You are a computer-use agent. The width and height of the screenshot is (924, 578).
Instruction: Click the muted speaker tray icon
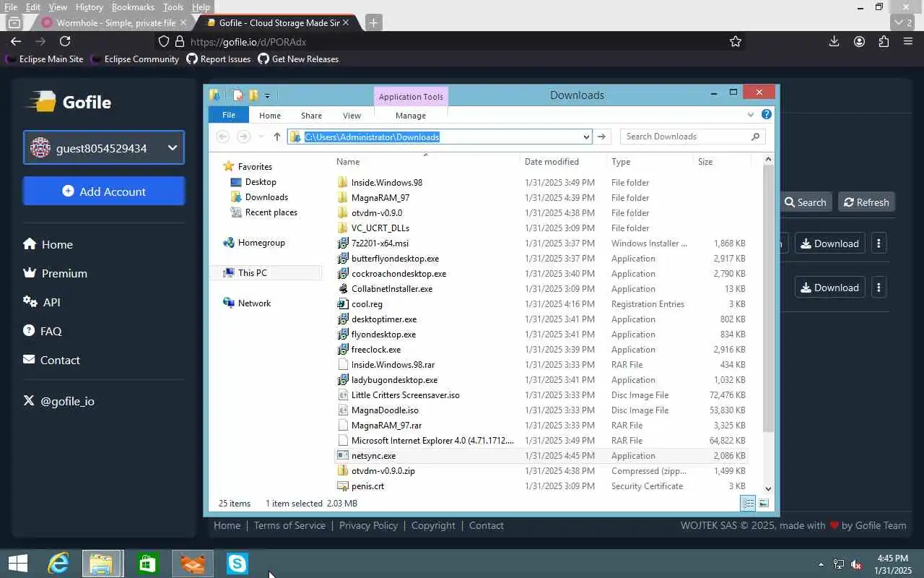856,564
